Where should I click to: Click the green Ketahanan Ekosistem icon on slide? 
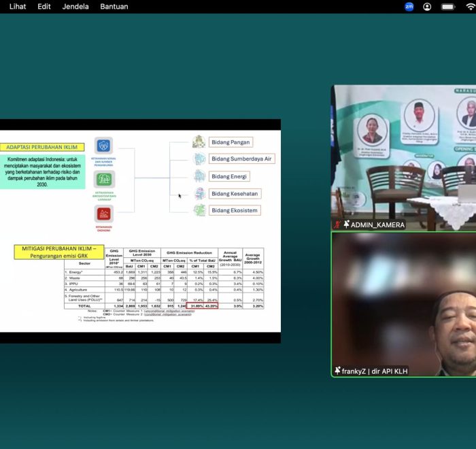pos(104,180)
